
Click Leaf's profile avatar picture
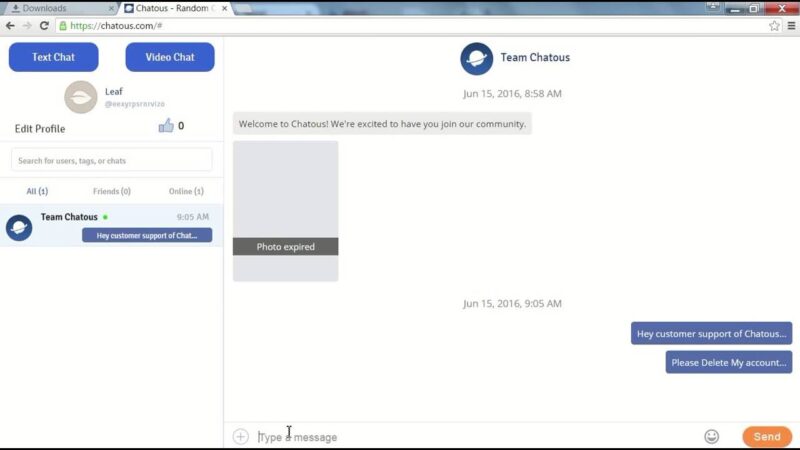coord(80,97)
